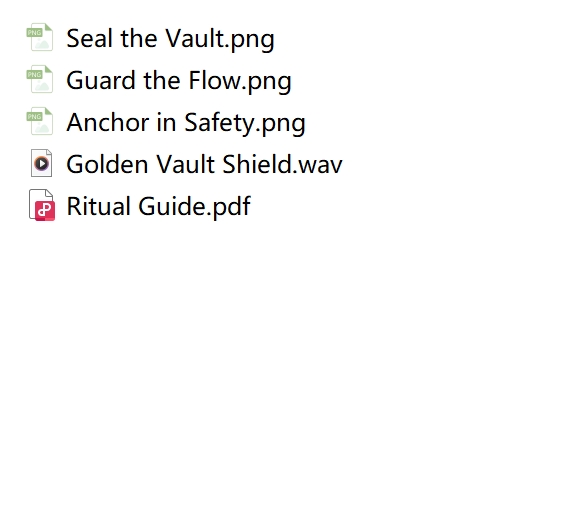Image resolution: width=571 pixels, height=523 pixels.
Task: Select the file name Seal the Vault.png
Action: (x=170, y=39)
